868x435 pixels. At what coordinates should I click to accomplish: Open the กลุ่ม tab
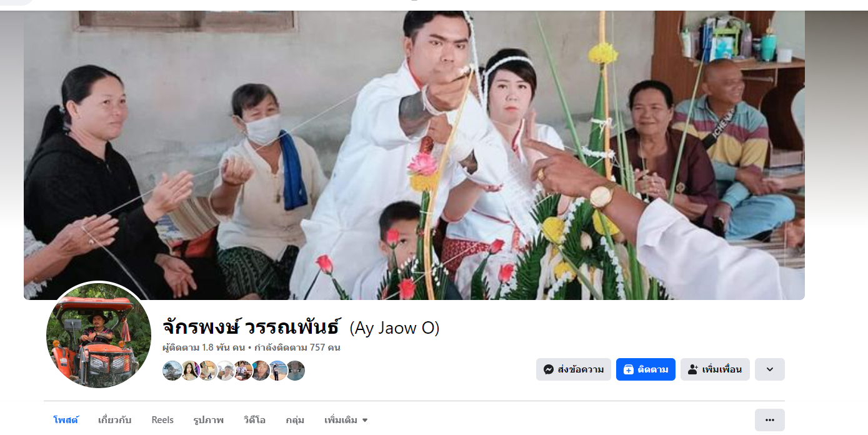click(295, 420)
